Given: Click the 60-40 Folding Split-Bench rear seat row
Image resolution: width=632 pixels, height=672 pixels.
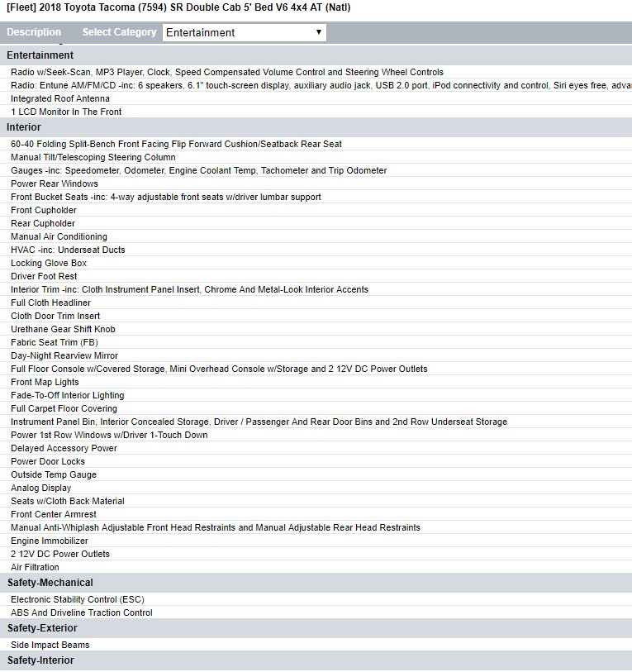Looking at the screenshot, I should point(316,144).
